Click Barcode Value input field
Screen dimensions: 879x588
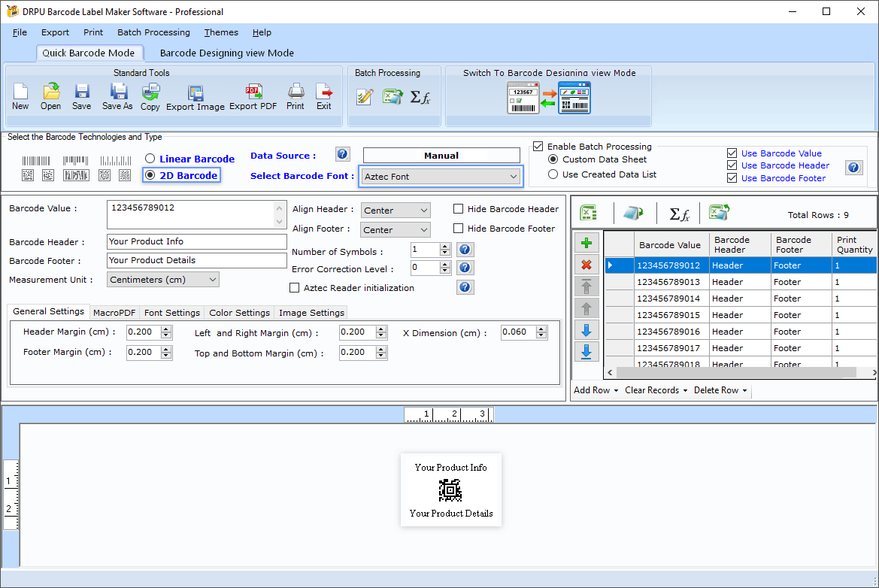pyautogui.click(x=196, y=215)
